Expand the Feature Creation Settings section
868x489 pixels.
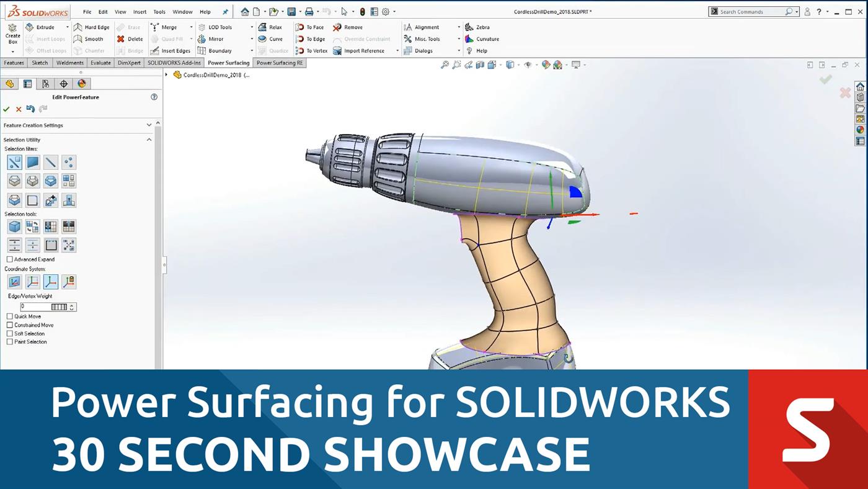[149, 125]
